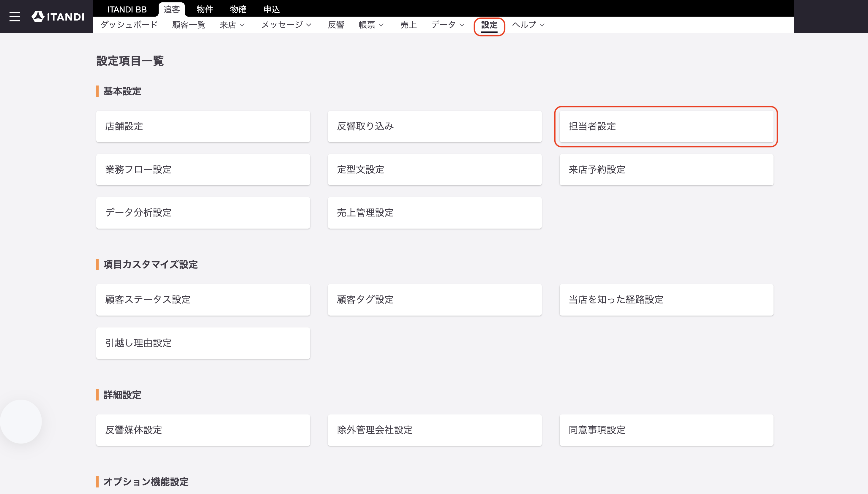Open the 業務フロー設定 card
This screenshot has height=494, width=868.
(203, 170)
